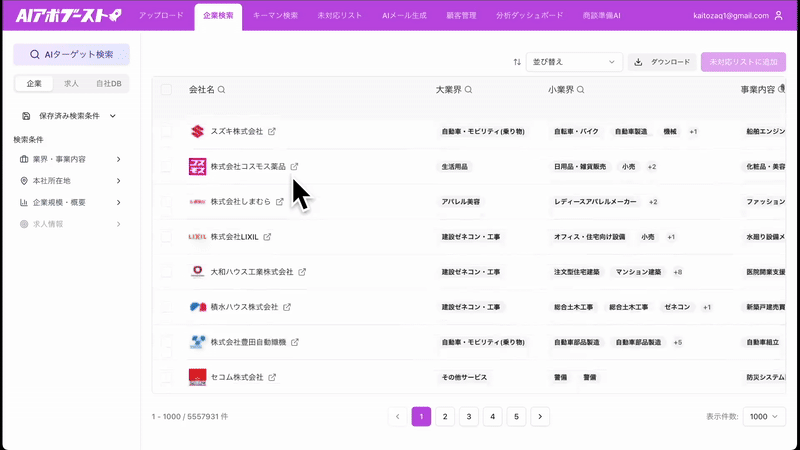
Task: Select the 求人 segment tab
Action: pos(71,84)
